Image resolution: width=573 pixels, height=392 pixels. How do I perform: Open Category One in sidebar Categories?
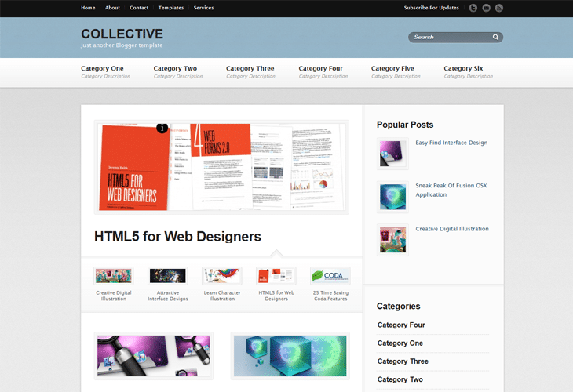pyautogui.click(x=400, y=343)
